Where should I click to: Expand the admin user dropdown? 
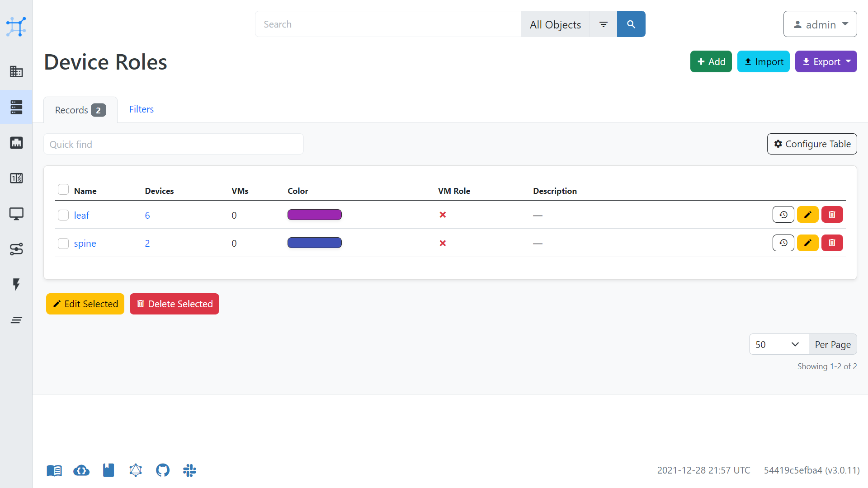point(820,24)
